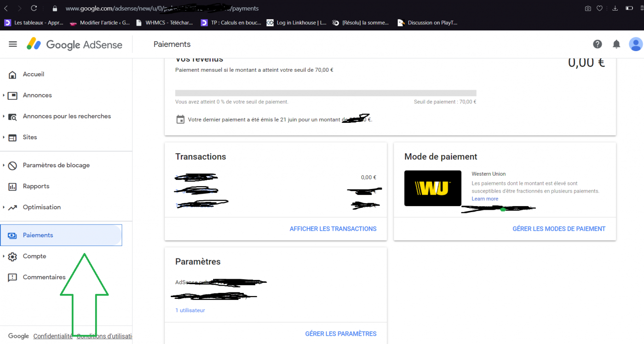644x344 pixels.
Task: Click the Sites icon in sidebar
Action: click(13, 137)
